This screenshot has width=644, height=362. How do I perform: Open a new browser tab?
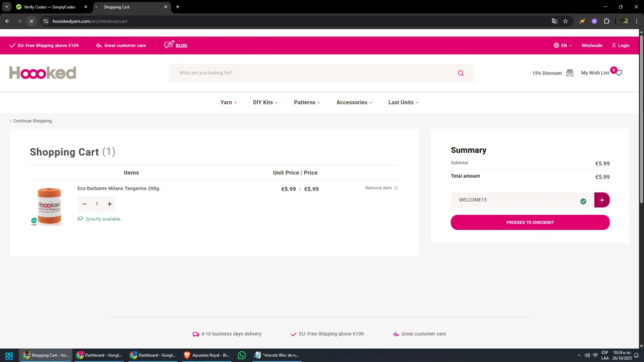pos(178,7)
